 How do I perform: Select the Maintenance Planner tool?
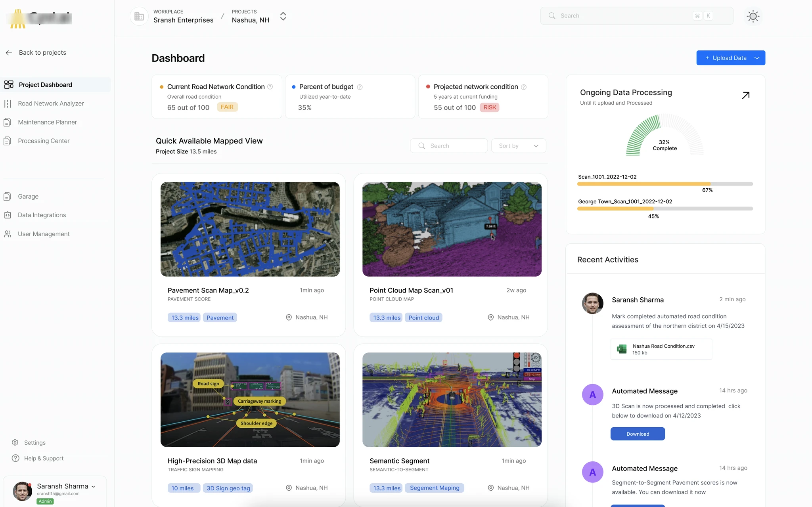[47, 122]
